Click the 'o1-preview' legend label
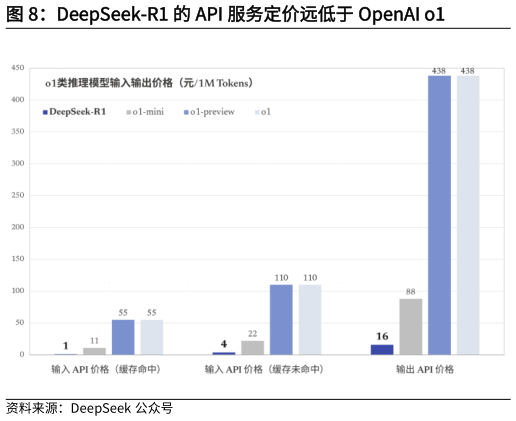 (x=212, y=112)
